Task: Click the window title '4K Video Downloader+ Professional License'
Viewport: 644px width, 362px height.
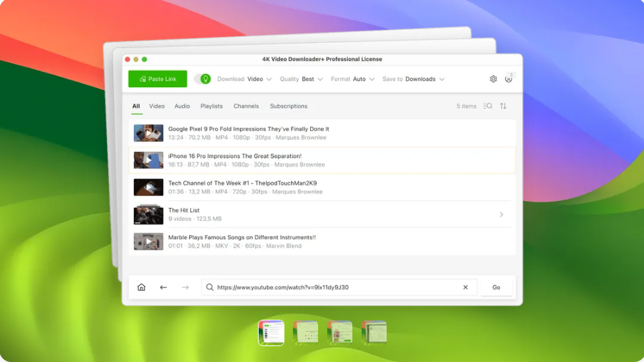Action: (x=322, y=59)
